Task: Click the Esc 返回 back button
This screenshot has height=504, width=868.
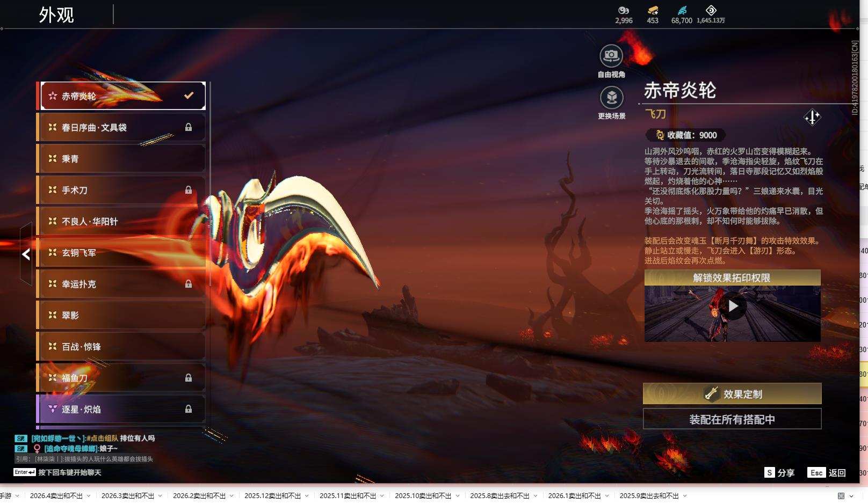Action: (827, 472)
